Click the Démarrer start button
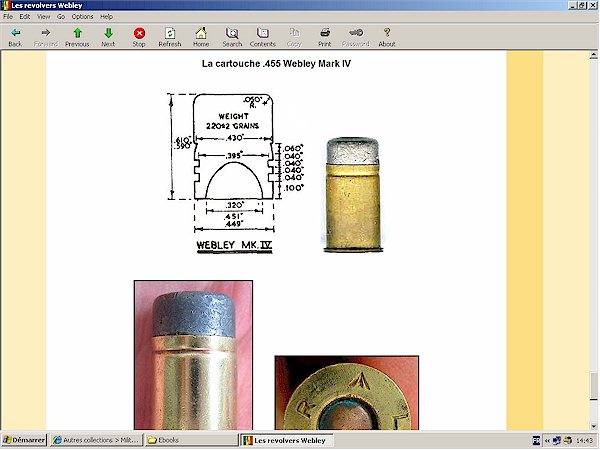600x450 pixels. [x=24, y=440]
